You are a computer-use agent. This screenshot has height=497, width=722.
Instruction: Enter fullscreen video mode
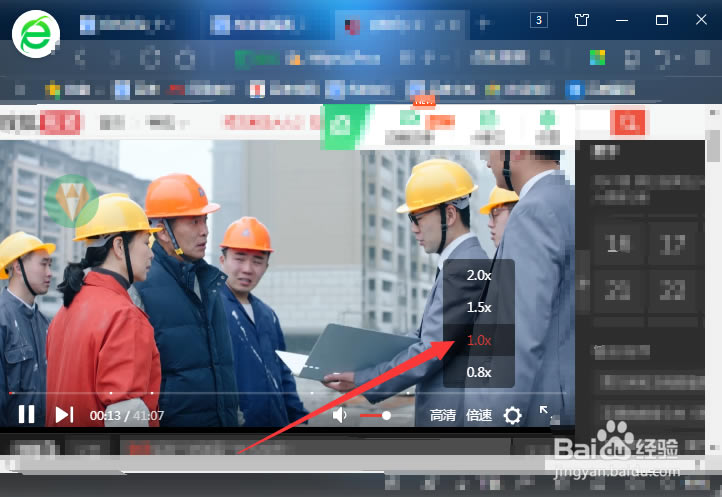545,411
